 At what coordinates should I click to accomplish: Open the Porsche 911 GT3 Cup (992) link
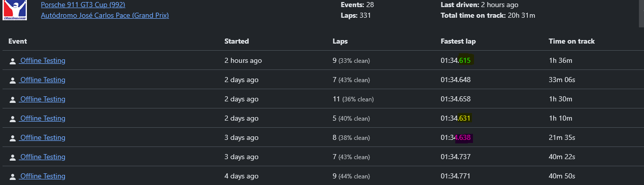point(83,5)
